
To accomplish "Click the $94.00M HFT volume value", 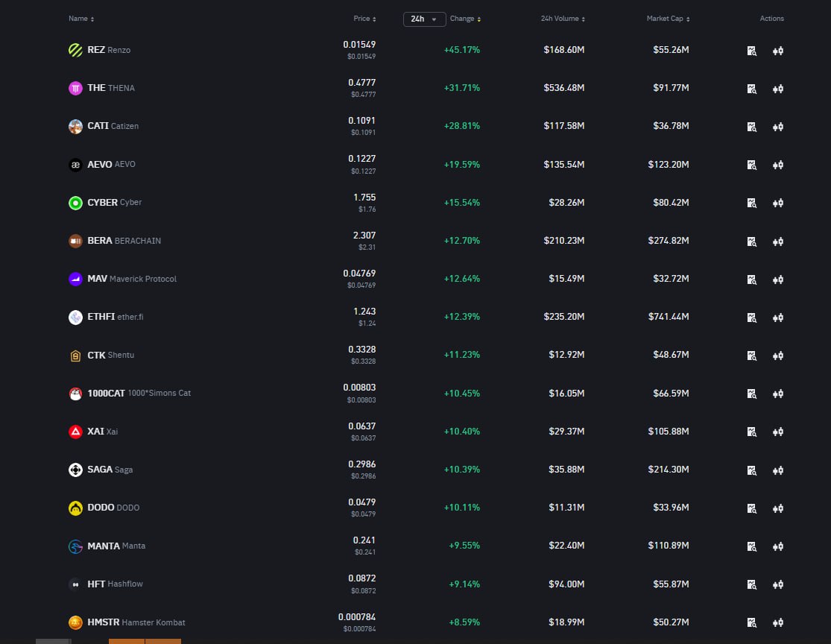I will (x=566, y=584).
